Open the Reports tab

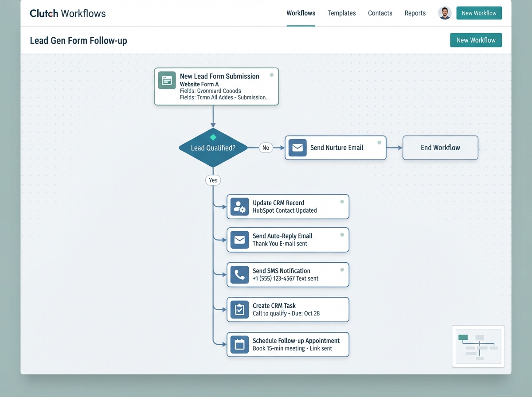[x=415, y=13]
